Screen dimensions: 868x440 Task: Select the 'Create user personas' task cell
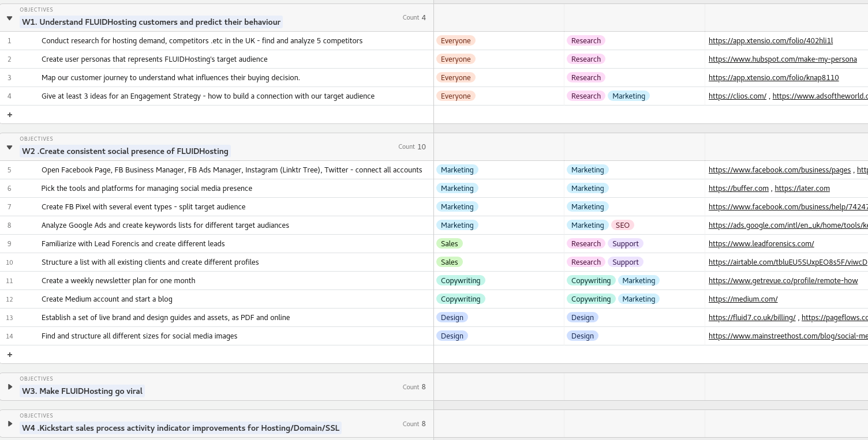click(155, 59)
